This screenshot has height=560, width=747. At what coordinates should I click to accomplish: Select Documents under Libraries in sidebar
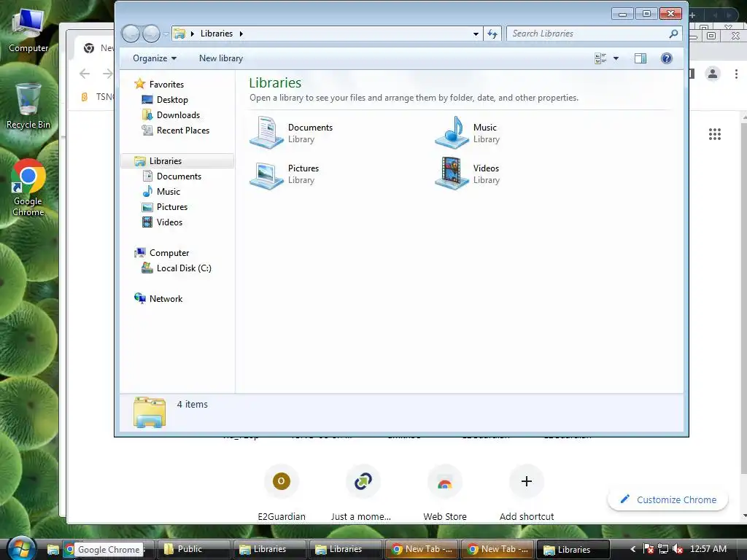pyautogui.click(x=179, y=176)
